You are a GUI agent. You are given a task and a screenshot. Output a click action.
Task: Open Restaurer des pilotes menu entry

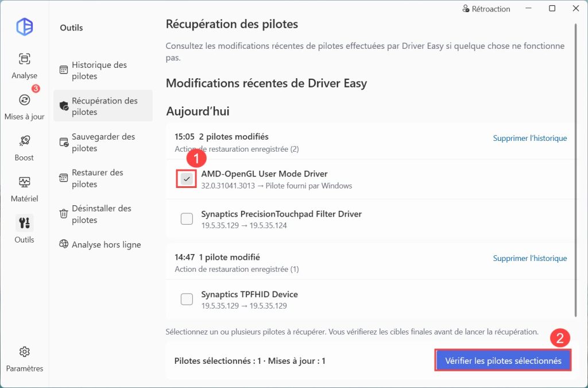coord(103,178)
